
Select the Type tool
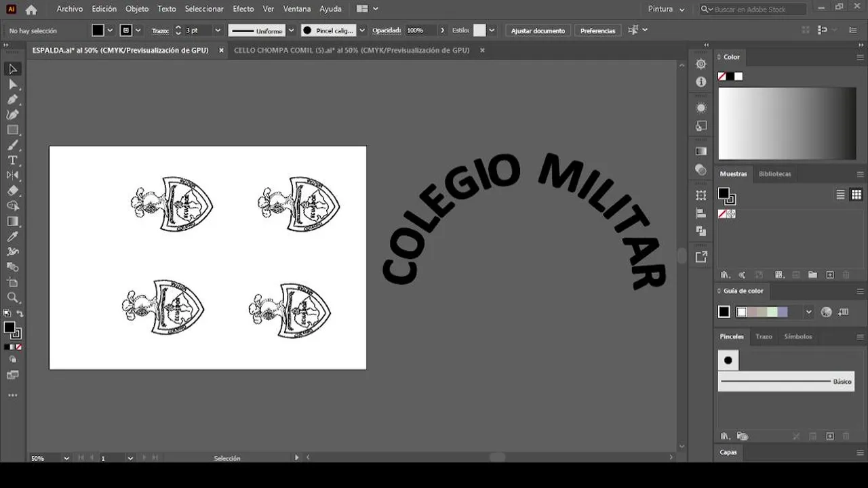pyautogui.click(x=12, y=160)
